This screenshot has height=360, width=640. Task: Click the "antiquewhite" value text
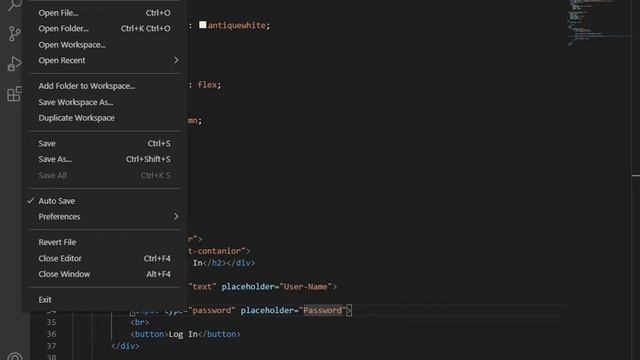click(x=237, y=25)
